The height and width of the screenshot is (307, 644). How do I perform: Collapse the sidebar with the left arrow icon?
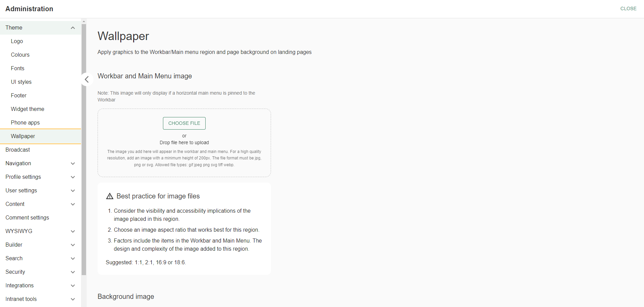(x=87, y=79)
